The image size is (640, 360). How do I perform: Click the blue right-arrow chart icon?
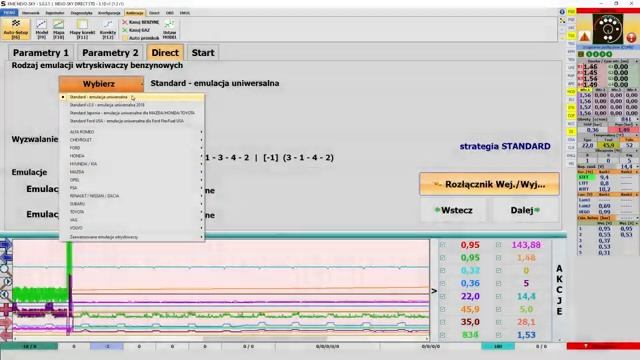click(x=6, y=245)
